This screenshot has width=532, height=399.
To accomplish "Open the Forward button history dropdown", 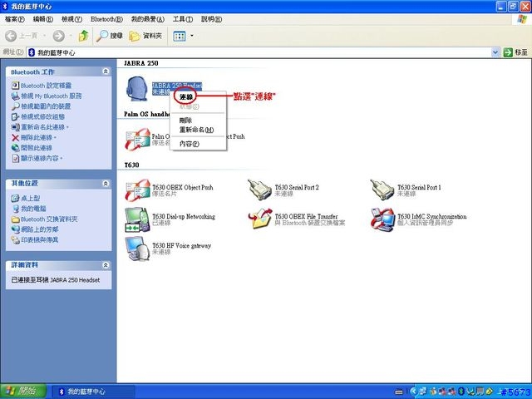I will click(x=71, y=35).
